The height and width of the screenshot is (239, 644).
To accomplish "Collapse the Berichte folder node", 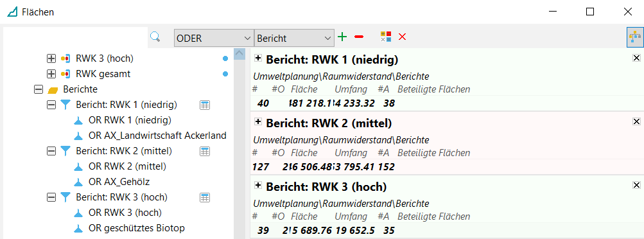I will 39,89.
